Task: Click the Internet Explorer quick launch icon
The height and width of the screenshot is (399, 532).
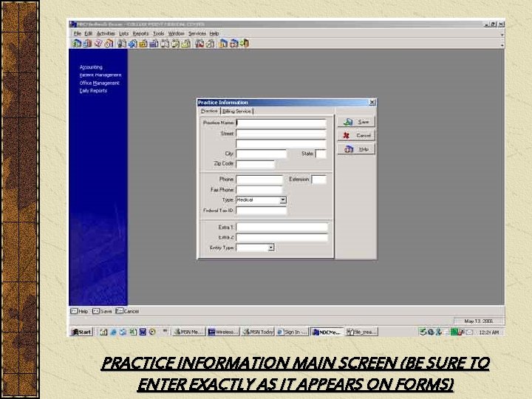Action: [113, 332]
